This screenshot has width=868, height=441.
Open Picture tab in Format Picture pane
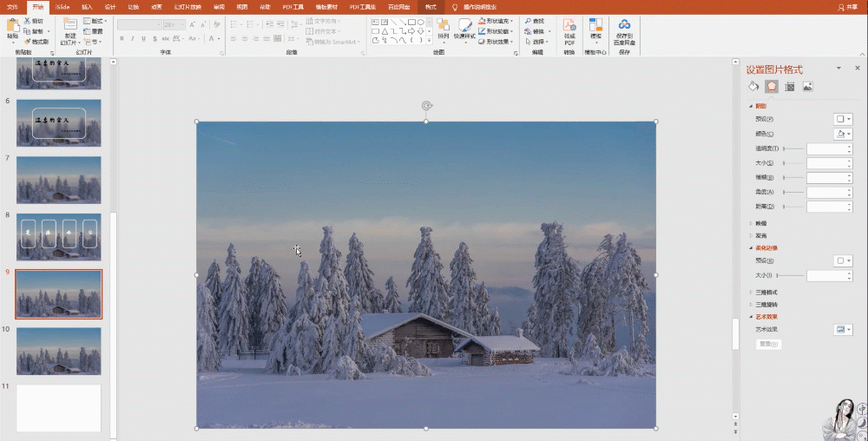[x=808, y=86]
